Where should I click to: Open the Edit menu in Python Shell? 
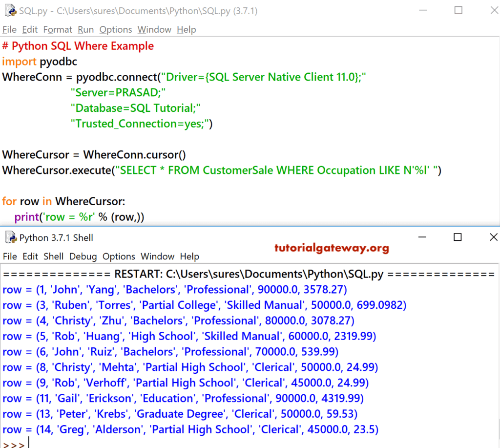click(x=30, y=256)
